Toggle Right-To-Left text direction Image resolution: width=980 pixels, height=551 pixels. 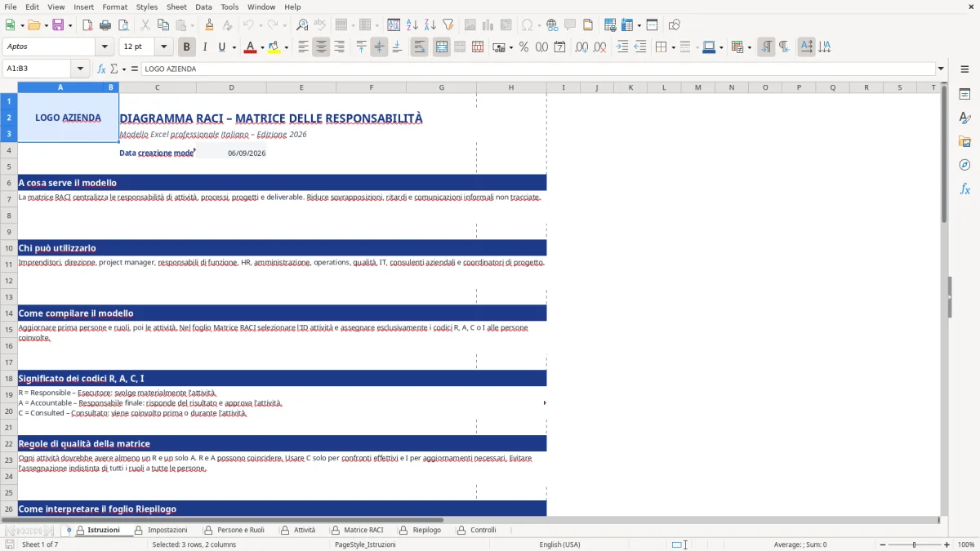pyautogui.click(x=784, y=47)
